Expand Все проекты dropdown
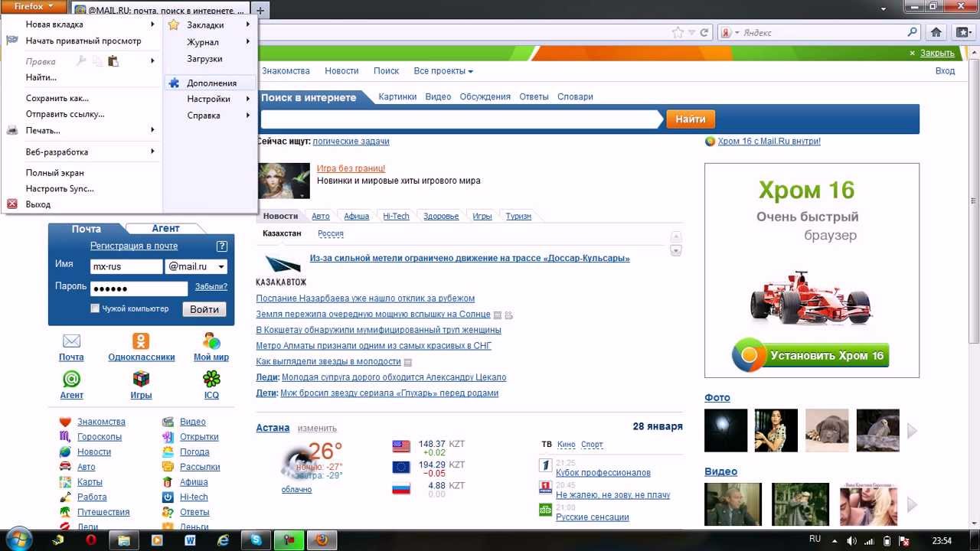Screen dimensions: 980x551 pos(443,71)
